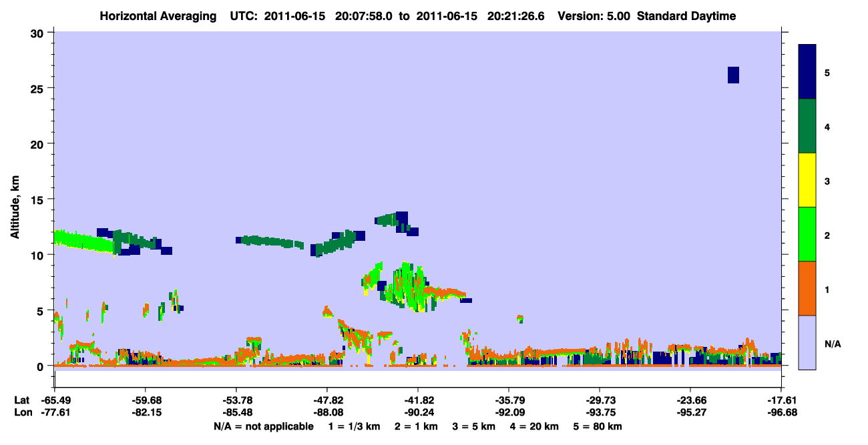Click the colorbar label '4'

point(827,127)
